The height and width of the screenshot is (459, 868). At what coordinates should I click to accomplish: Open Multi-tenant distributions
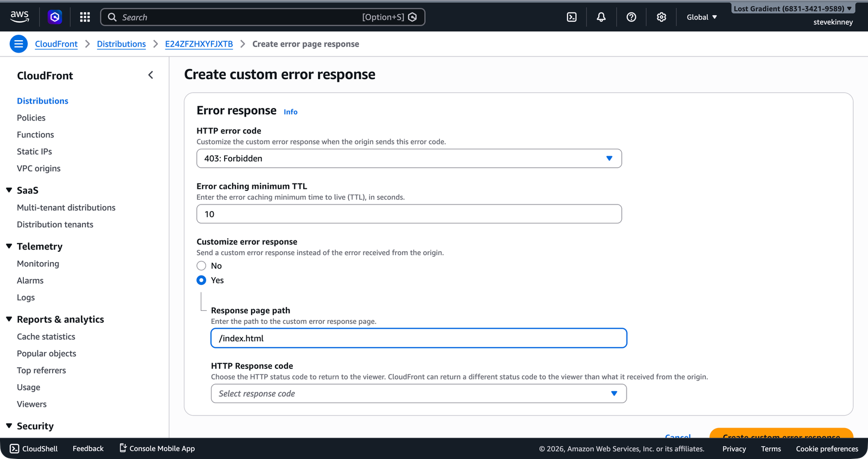[66, 208]
